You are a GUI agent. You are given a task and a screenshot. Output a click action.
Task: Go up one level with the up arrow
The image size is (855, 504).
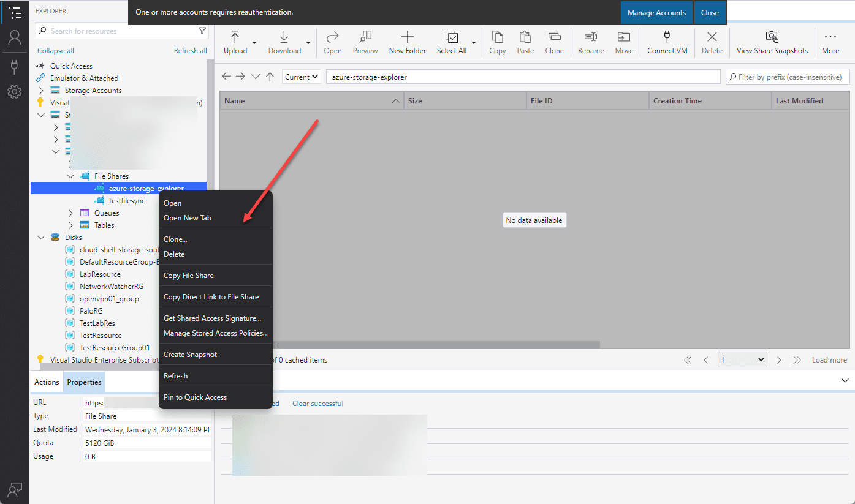coord(270,77)
